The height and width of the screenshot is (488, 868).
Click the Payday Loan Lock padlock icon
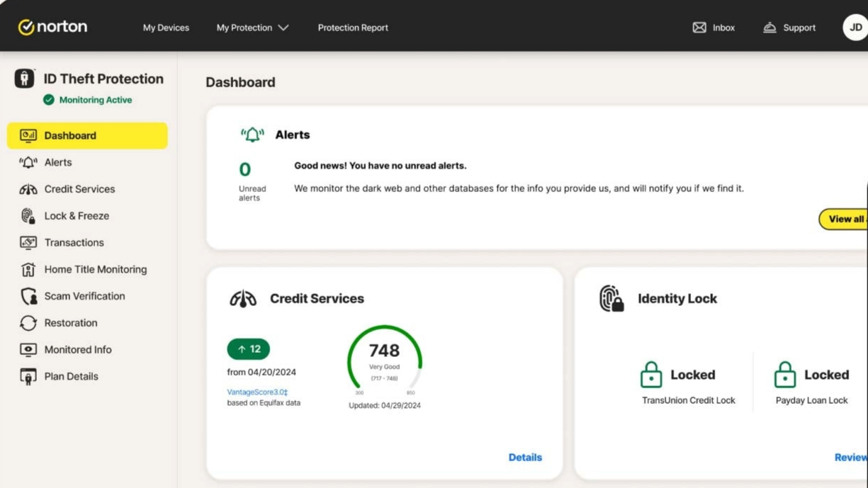tap(785, 375)
